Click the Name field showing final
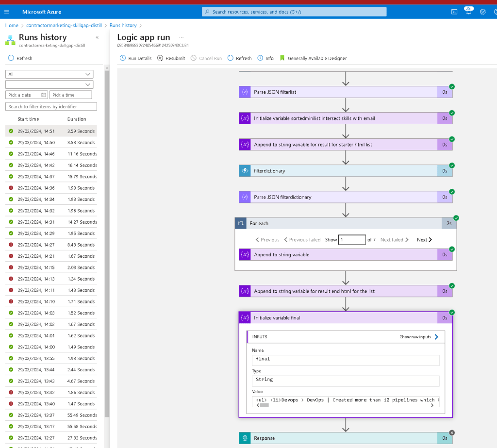The height and width of the screenshot is (448, 497). click(x=346, y=360)
